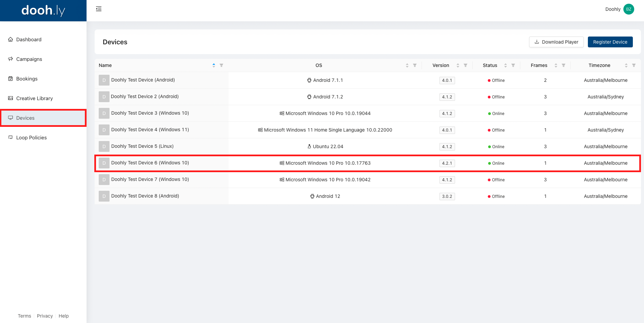Open Dashboard using the home icon

tap(10, 39)
